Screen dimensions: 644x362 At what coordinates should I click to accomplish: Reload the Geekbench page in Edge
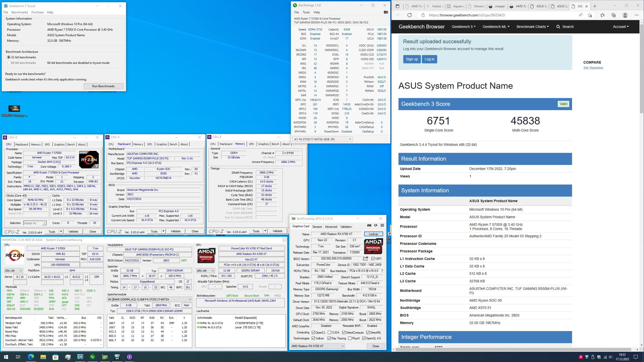coord(410,15)
